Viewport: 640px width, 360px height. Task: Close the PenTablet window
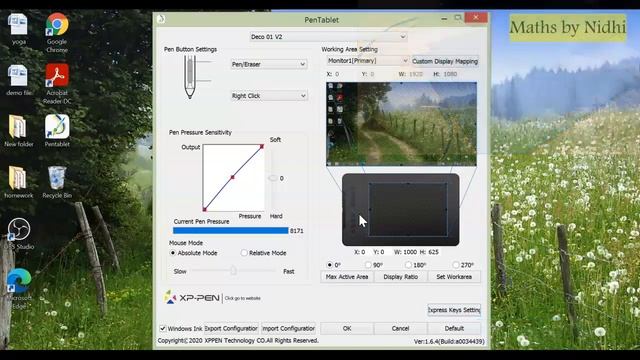click(x=476, y=18)
